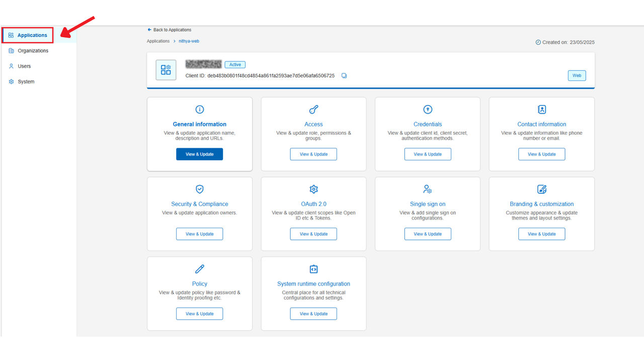The width and height of the screenshot is (644, 362).
Task: Click the General information description text
Action: click(x=200, y=136)
